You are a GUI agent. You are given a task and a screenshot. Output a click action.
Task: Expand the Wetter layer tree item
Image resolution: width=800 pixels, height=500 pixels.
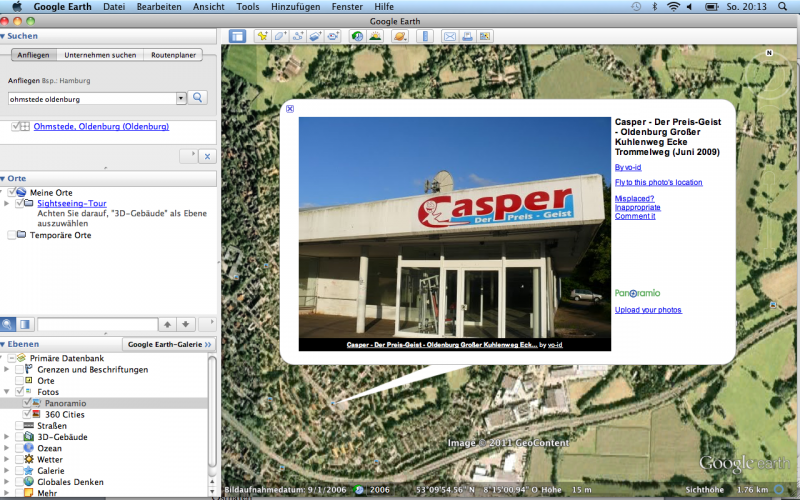8,460
